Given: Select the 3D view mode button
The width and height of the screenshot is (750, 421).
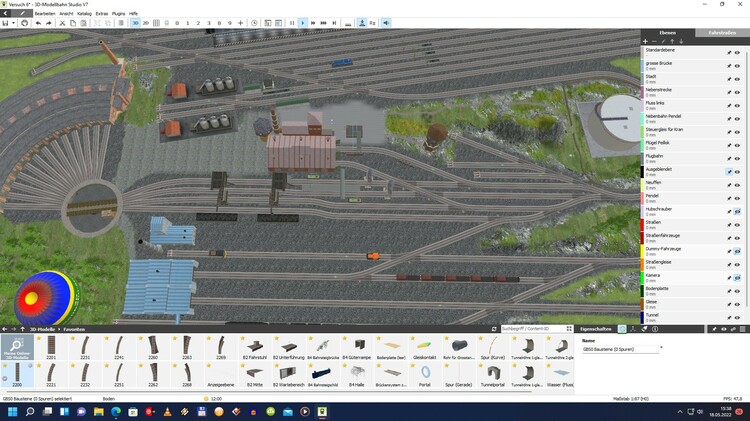Looking at the screenshot, I should pyautogui.click(x=135, y=22).
